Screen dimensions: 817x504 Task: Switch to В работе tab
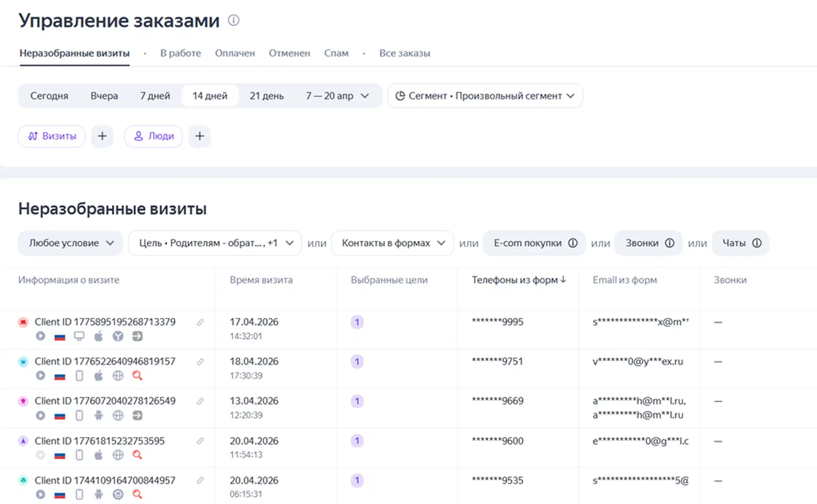coord(181,53)
